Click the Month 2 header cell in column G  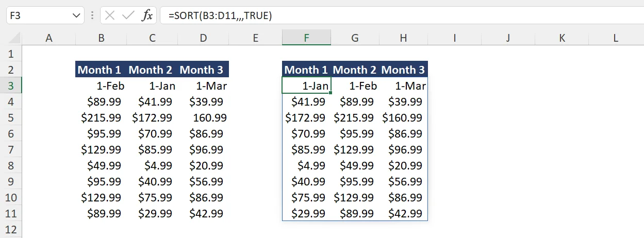pyautogui.click(x=355, y=70)
